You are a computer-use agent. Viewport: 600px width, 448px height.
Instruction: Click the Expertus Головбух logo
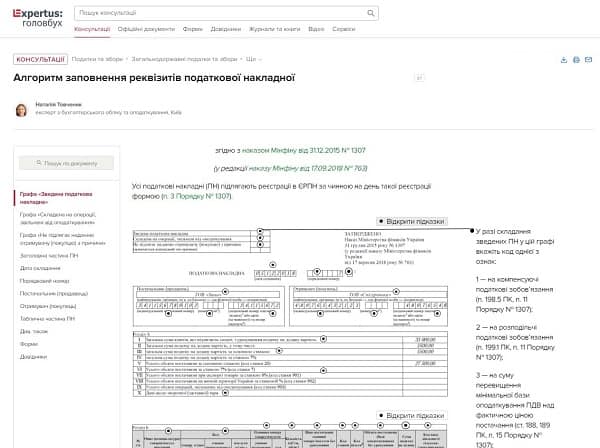[38, 18]
